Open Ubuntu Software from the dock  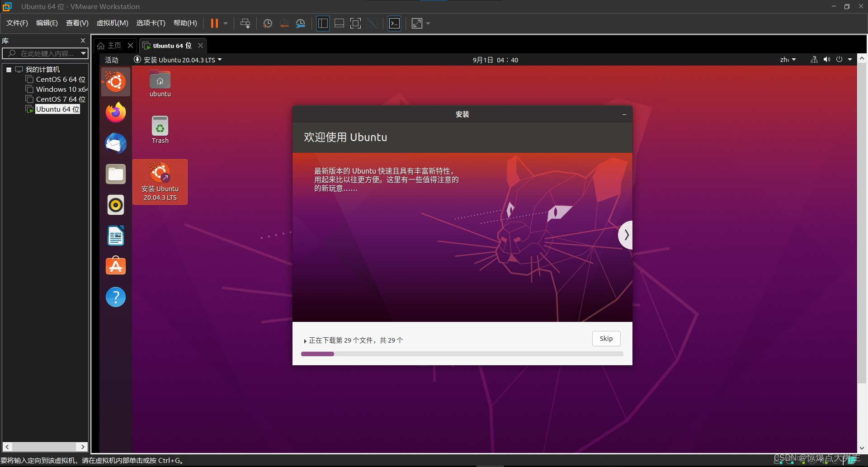(x=116, y=266)
